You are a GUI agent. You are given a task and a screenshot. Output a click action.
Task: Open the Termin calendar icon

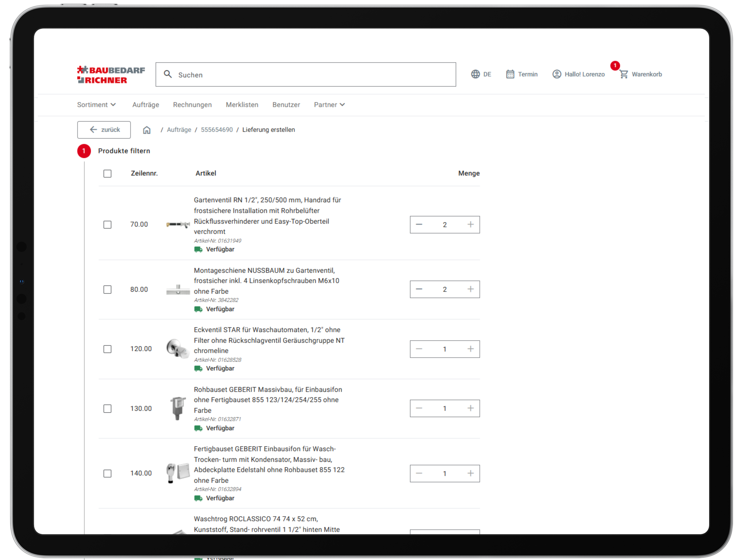point(510,74)
